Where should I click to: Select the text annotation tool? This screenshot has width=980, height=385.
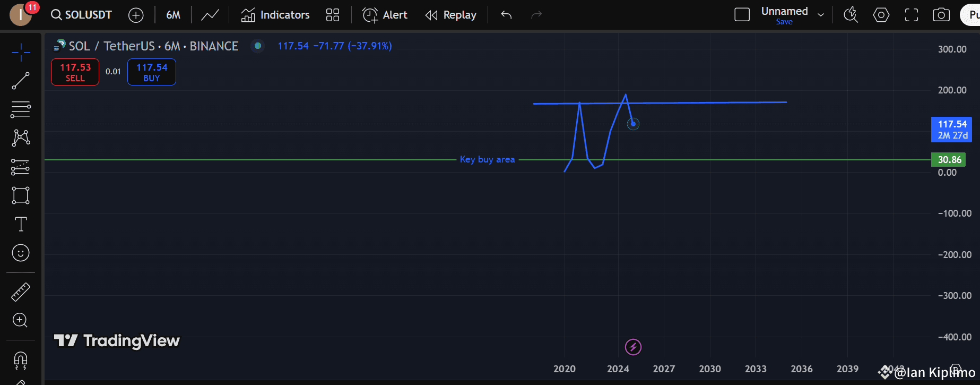pyautogui.click(x=21, y=224)
